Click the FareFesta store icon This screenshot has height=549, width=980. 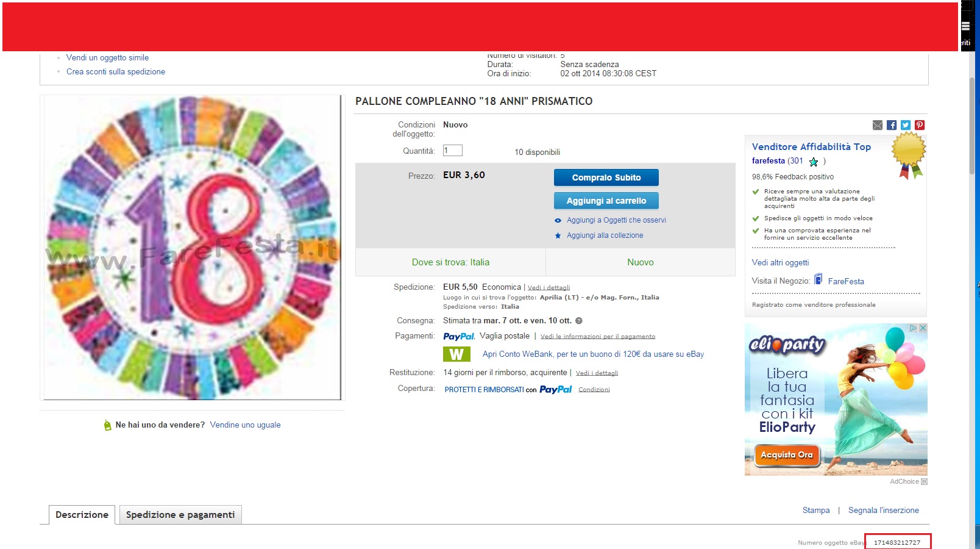818,279
